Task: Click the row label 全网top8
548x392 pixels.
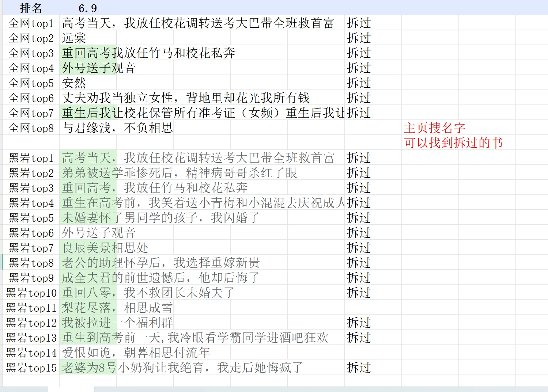Action: point(31,128)
